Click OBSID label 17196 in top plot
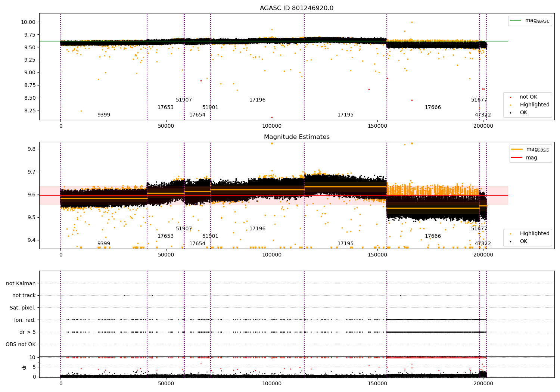 pyautogui.click(x=257, y=100)
